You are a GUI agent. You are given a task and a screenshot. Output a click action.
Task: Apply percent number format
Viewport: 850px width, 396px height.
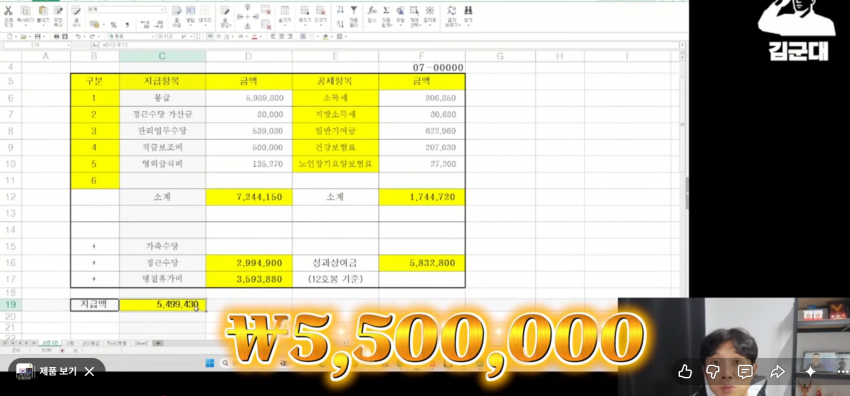(113, 25)
